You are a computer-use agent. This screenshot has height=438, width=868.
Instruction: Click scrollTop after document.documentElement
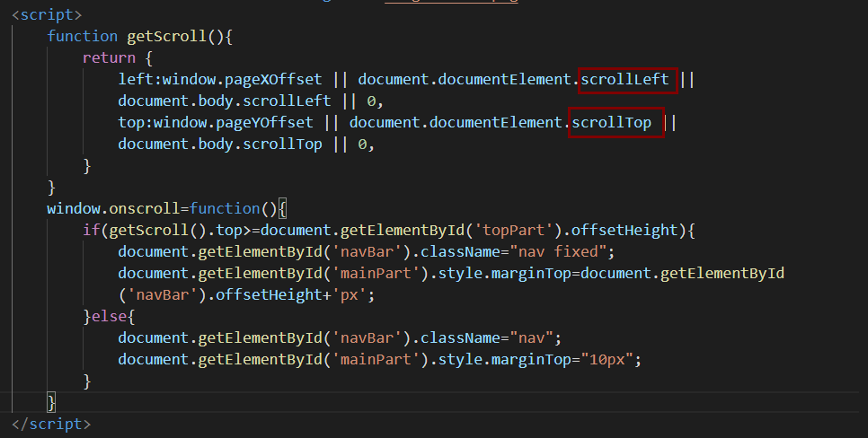pos(612,123)
